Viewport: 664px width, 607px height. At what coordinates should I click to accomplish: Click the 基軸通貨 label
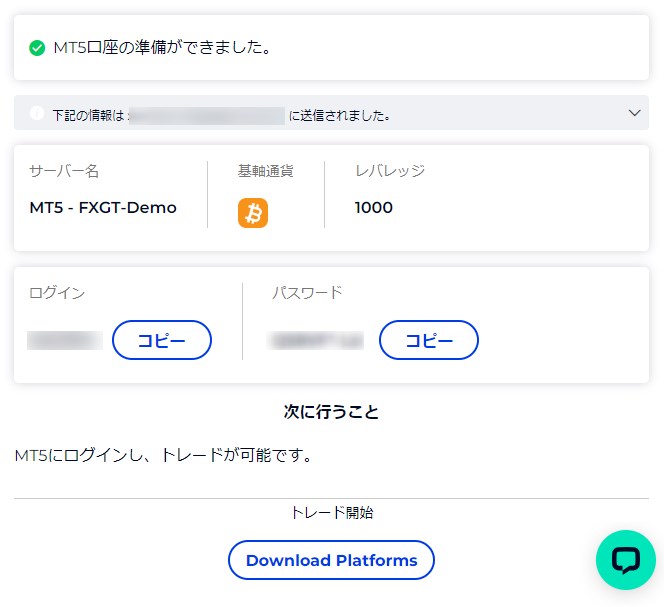click(266, 171)
